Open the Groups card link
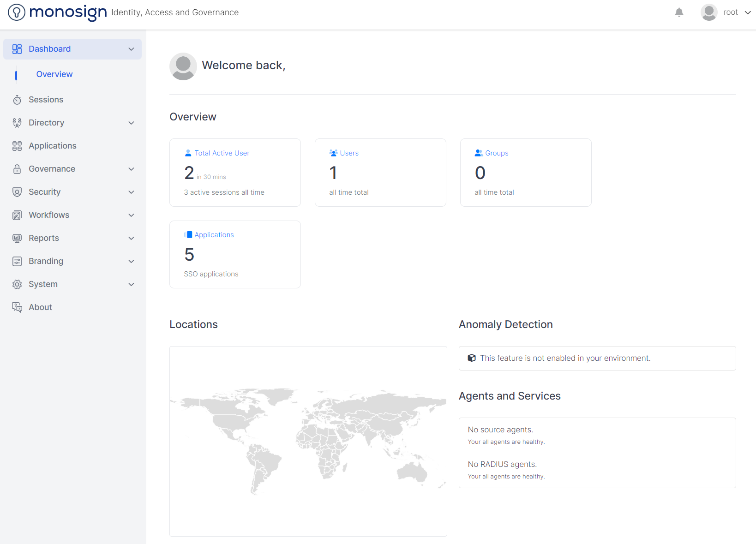The image size is (756, 544). [x=497, y=153]
